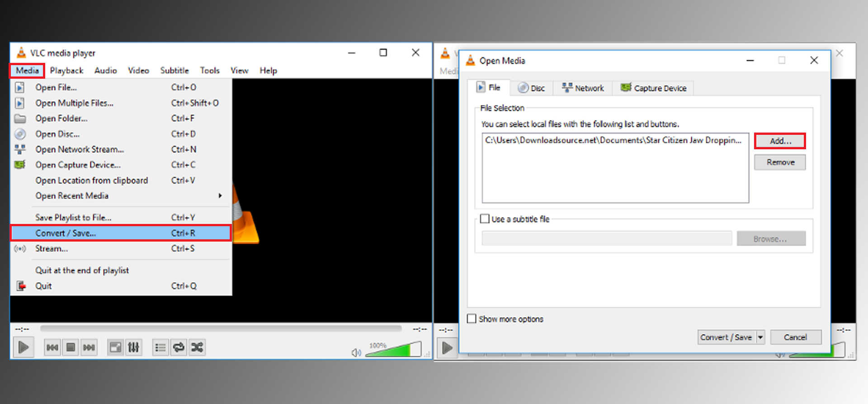Switch to the File tab in Open Media
The width and height of the screenshot is (868, 404).
pyautogui.click(x=489, y=87)
